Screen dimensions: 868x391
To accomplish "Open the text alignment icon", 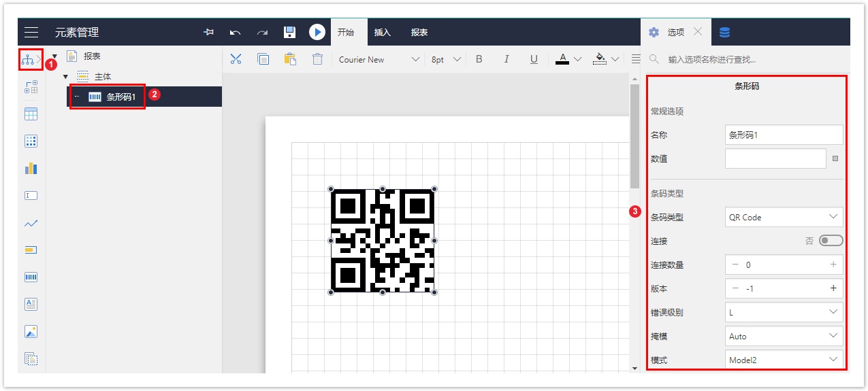I will [635, 59].
